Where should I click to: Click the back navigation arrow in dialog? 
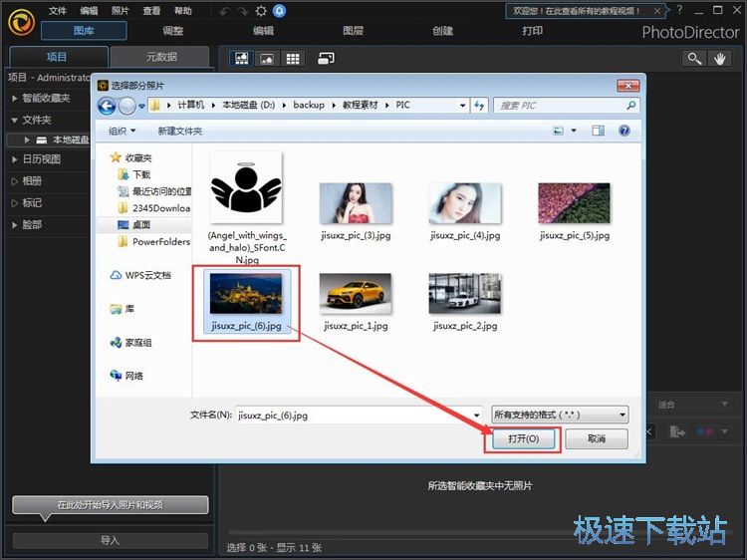107,105
